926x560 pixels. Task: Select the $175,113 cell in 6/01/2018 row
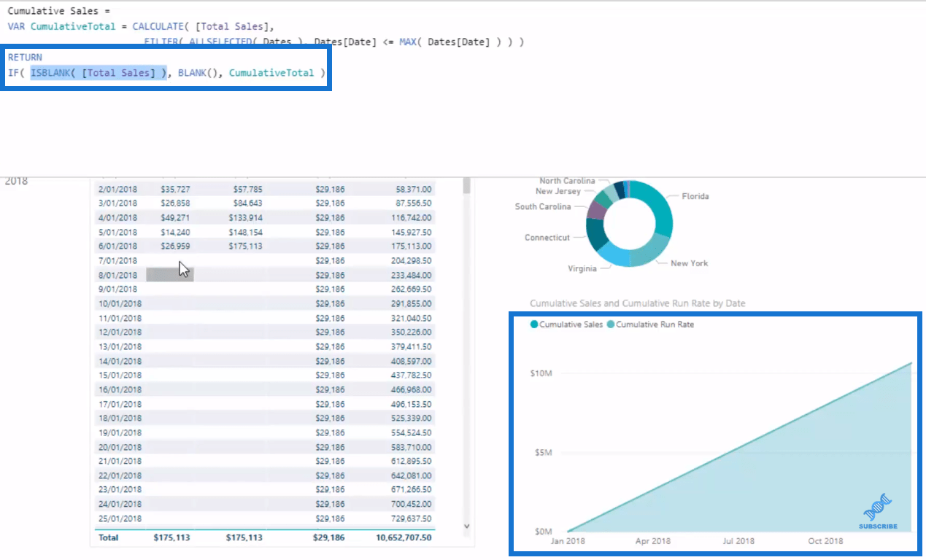coord(246,246)
